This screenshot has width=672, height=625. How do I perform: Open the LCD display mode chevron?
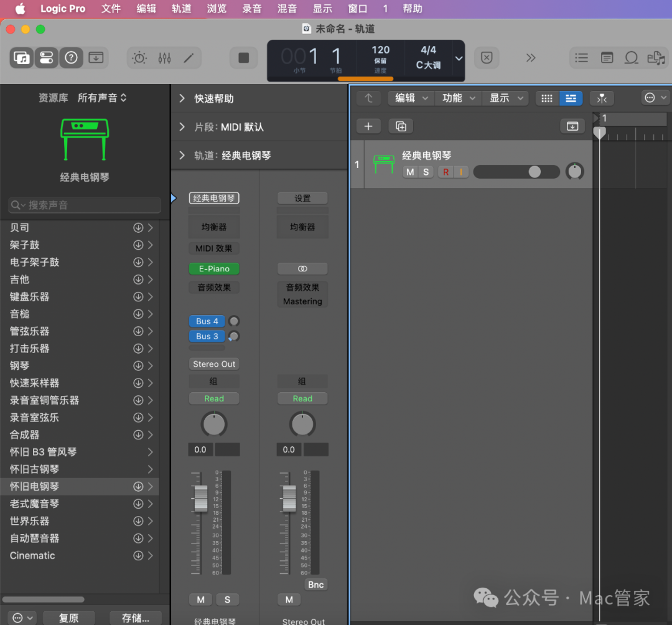click(x=459, y=59)
